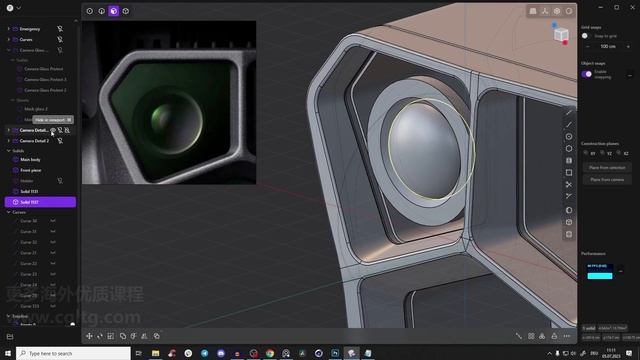Screen dimensions: 640x360
Task: Select the Trim scissors tool
Action: (569, 184)
